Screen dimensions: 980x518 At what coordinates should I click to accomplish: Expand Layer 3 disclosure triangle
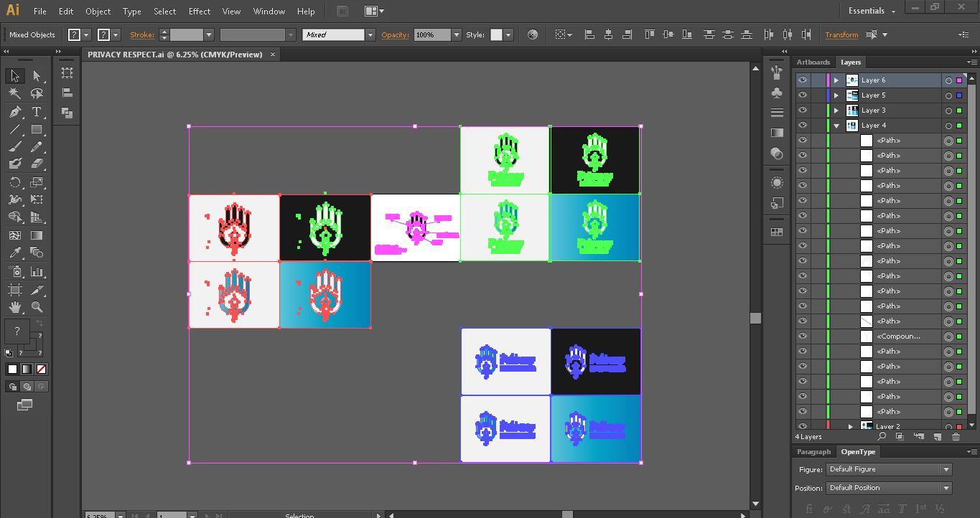tap(836, 110)
